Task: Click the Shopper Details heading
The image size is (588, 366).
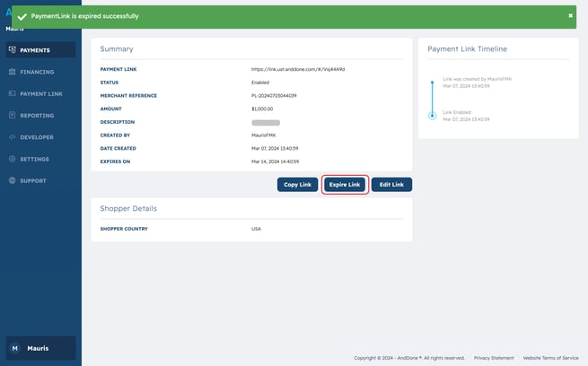Action: click(x=128, y=209)
